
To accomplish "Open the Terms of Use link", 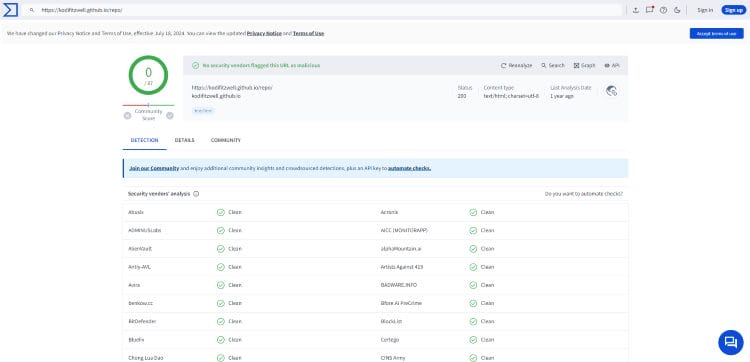I will (309, 33).
